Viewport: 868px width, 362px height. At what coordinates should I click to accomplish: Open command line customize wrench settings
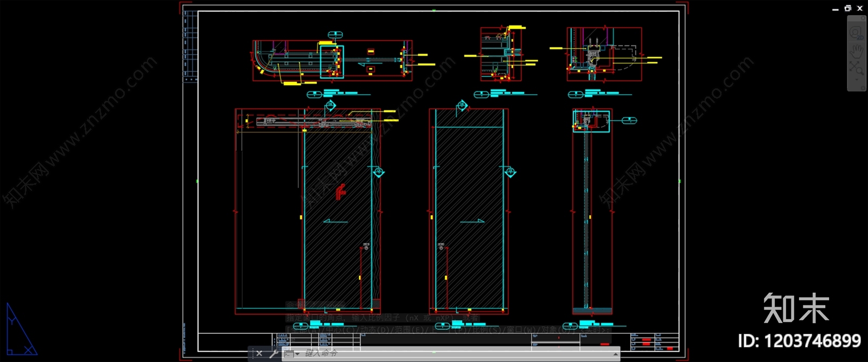273,354
